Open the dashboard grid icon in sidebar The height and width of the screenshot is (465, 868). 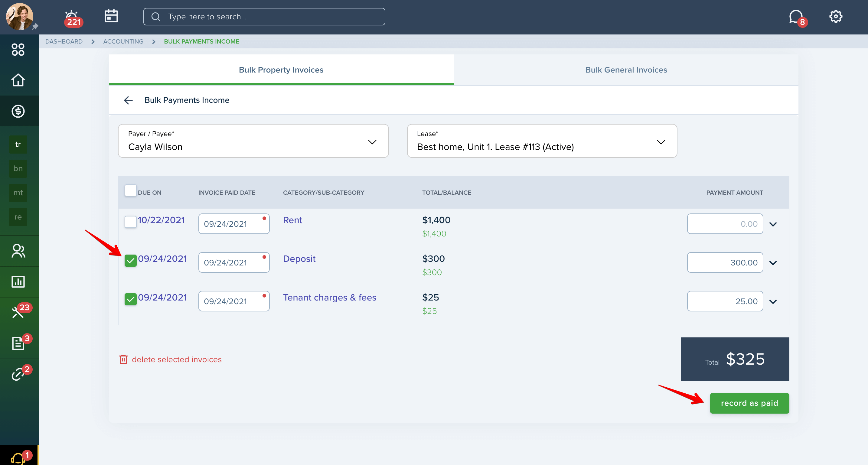coord(18,50)
